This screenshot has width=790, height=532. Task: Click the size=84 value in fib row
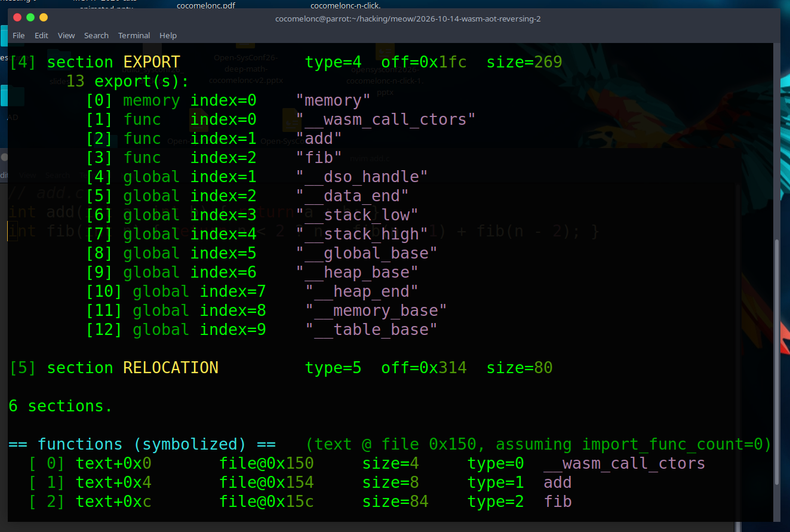tap(395, 502)
